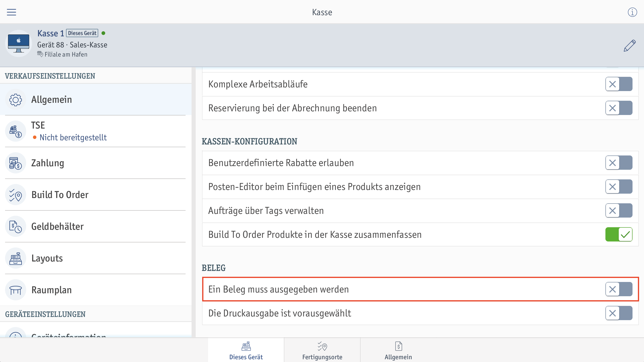Click the Fertigungsorte tab pin icon
The height and width of the screenshot is (362, 644).
tap(322, 346)
